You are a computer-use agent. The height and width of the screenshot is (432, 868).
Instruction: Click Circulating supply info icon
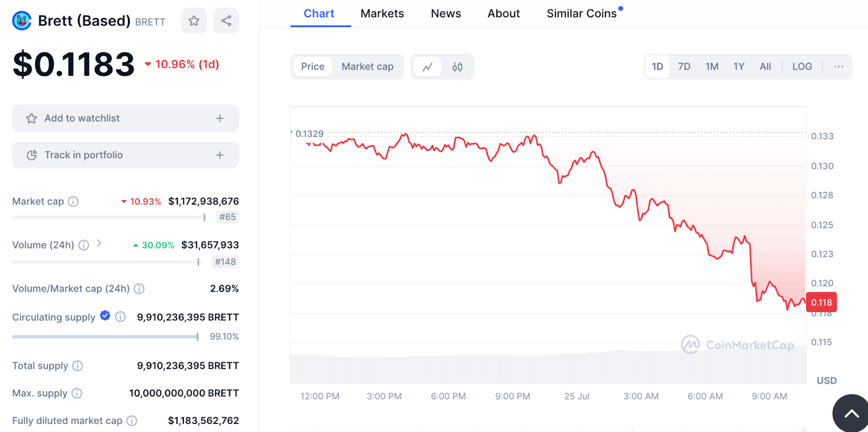coord(120,317)
